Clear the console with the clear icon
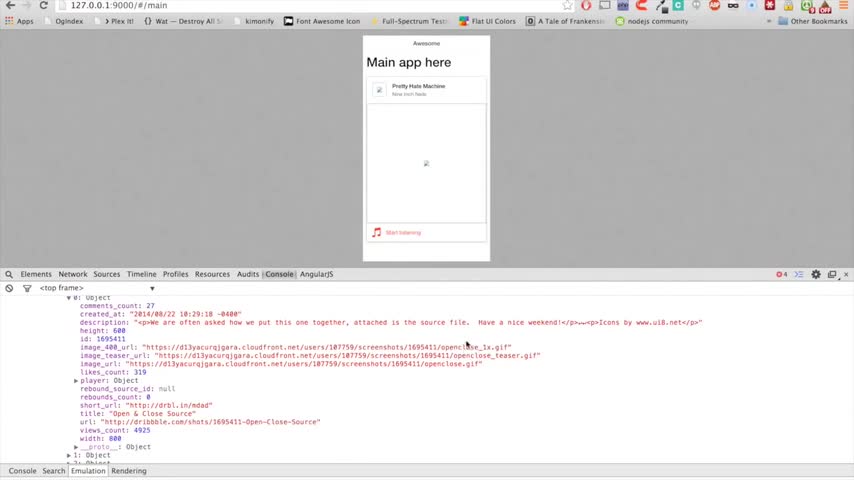Viewport: 854px width, 480px height. click(x=9, y=288)
